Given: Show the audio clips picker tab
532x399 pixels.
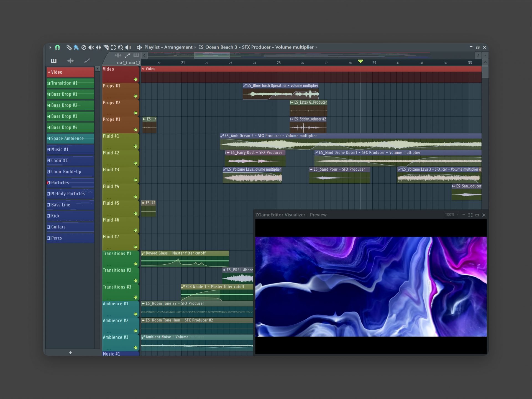Looking at the screenshot, I should coord(70,61).
